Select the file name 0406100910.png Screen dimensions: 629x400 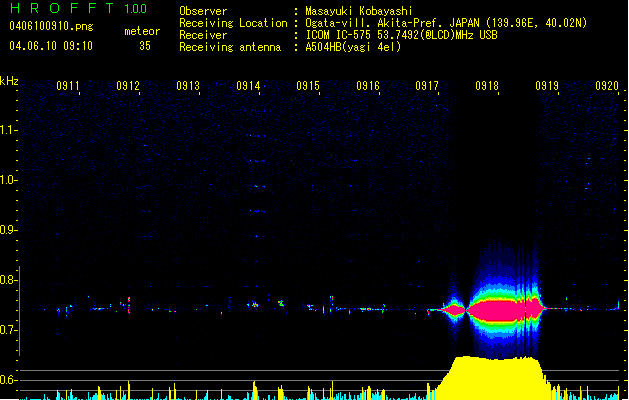pyautogui.click(x=51, y=26)
